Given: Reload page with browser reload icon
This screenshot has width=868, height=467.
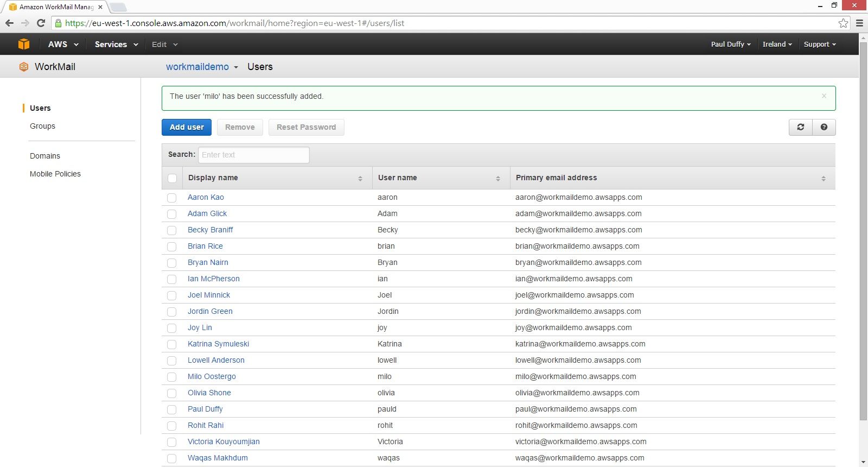Looking at the screenshot, I should [41, 23].
